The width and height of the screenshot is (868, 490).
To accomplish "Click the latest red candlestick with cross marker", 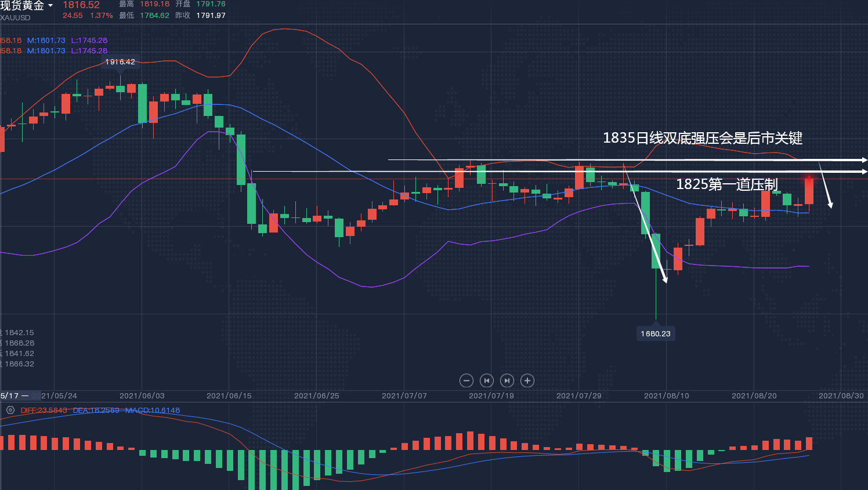I will tap(809, 190).
